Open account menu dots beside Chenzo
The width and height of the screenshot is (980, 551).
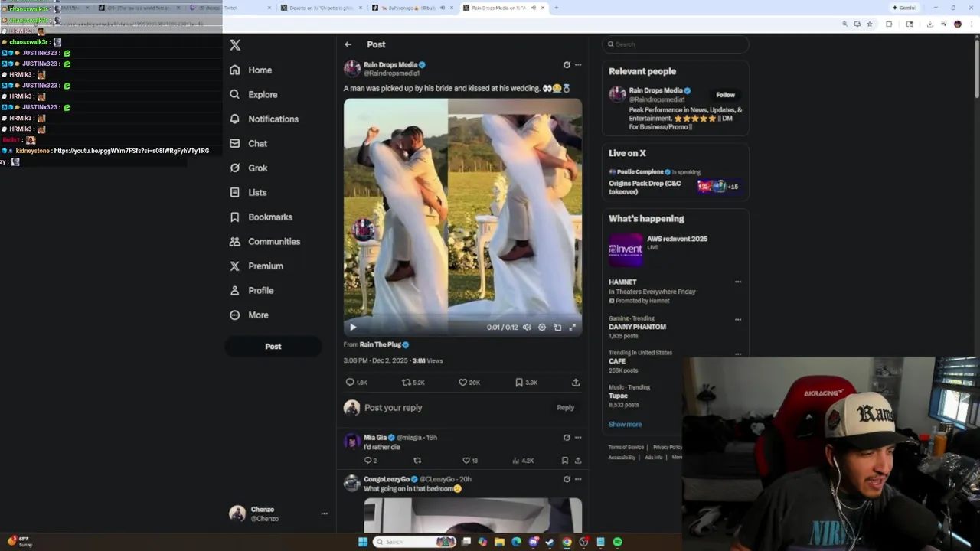[324, 514]
